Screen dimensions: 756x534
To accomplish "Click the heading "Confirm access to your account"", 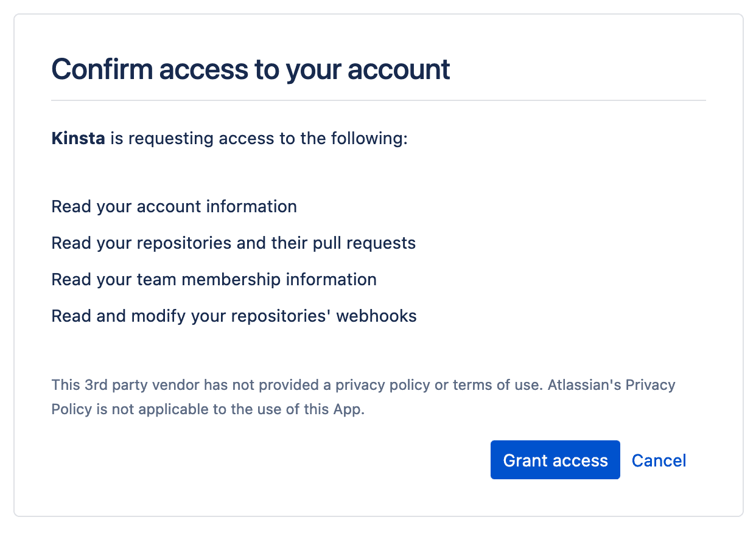I will pyautogui.click(x=251, y=69).
